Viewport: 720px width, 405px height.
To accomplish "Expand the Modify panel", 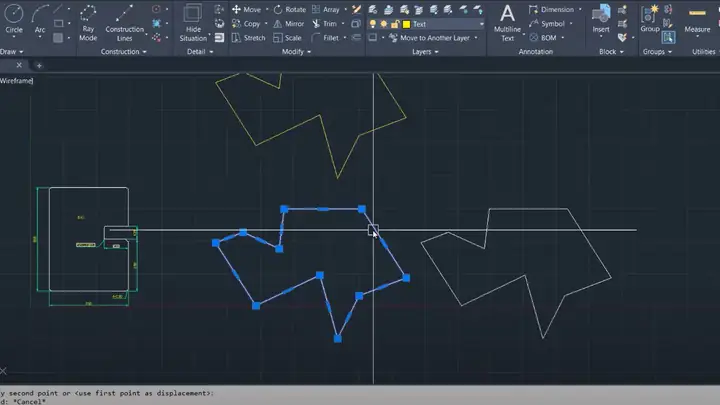I will point(296,51).
